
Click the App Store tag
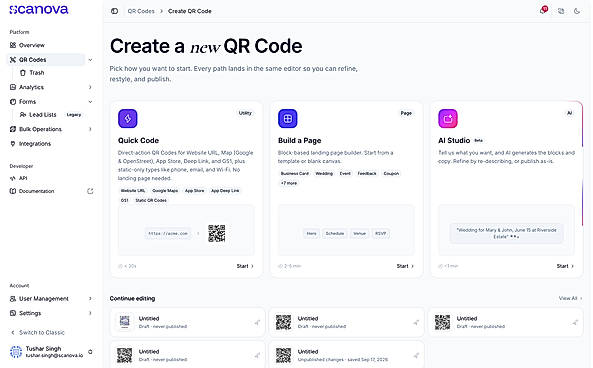pyautogui.click(x=194, y=191)
